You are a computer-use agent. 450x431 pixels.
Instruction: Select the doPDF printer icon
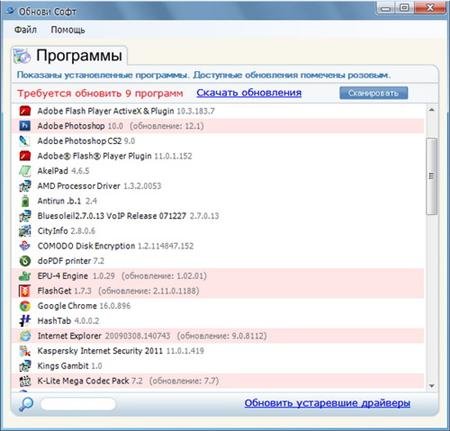[x=25, y=261]
